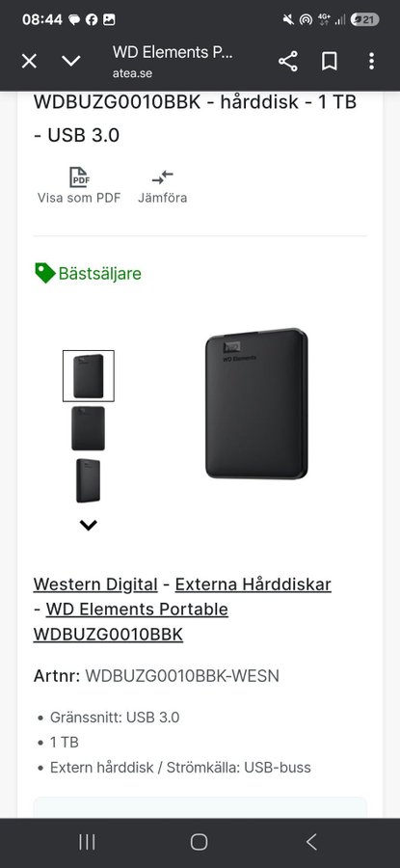Open Android recent apps button
400x868 pixels.
point(87,842)
